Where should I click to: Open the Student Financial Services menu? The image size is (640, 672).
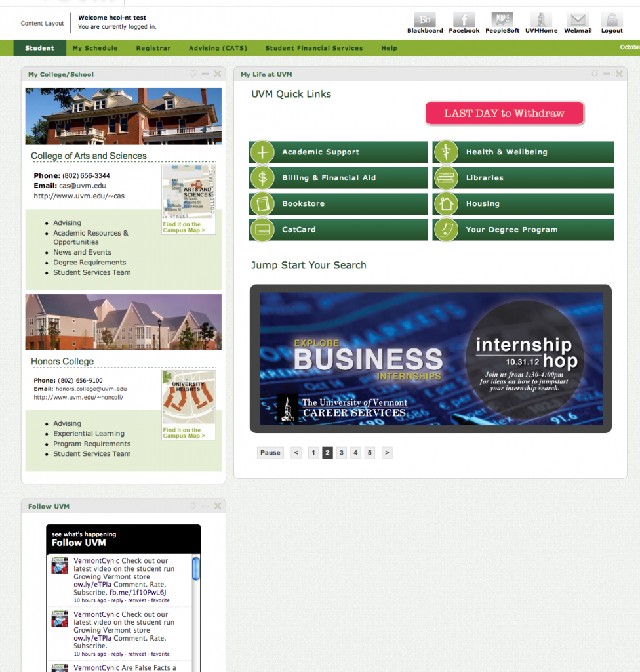tap(314, 48)
